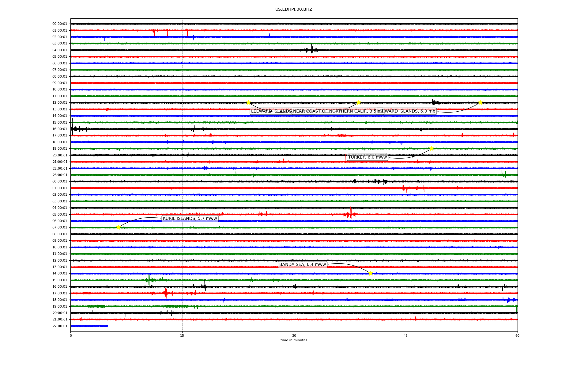Click the 0 tick label on x-axis

pos(71,335)
